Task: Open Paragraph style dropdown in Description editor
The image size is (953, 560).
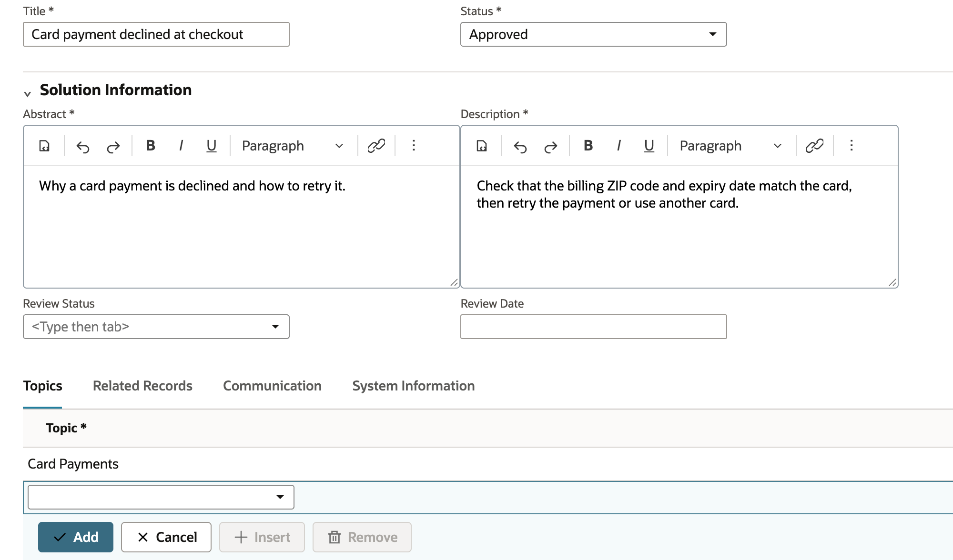Action: 730,146
